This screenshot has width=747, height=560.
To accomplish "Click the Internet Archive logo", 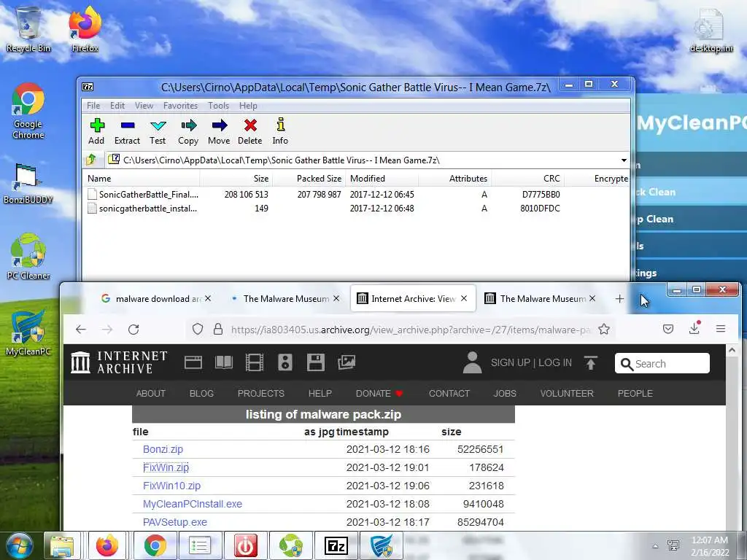I will tap(119, 362).
